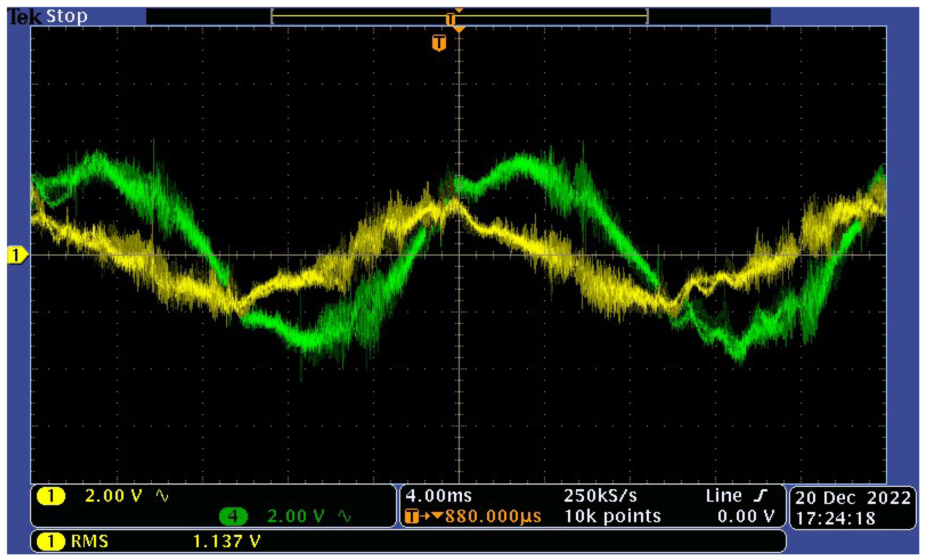926x560 pixels.
Task: Click the 880.000µs delay value
Action: pyautogui.click(x=493, y=516)
